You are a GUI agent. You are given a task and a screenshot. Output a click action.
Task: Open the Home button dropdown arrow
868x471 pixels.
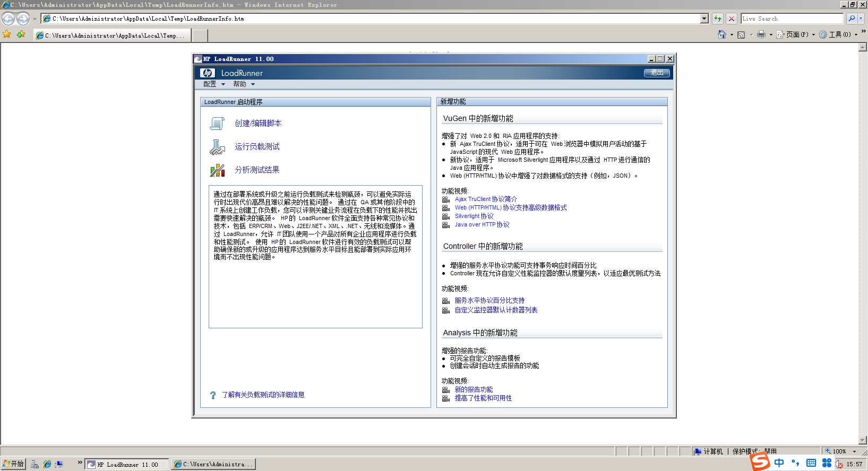(732, 34)
